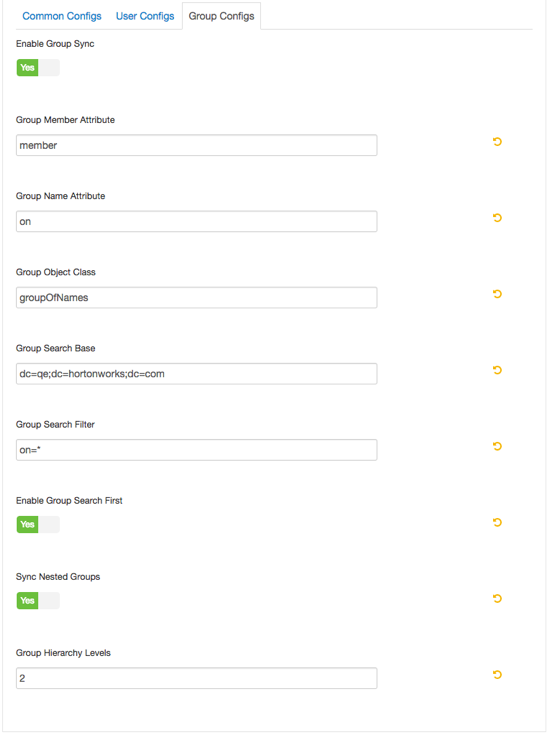Click the Group Search Base field
Viewport: 550px width, 738px height.
[x=197, y=374]
